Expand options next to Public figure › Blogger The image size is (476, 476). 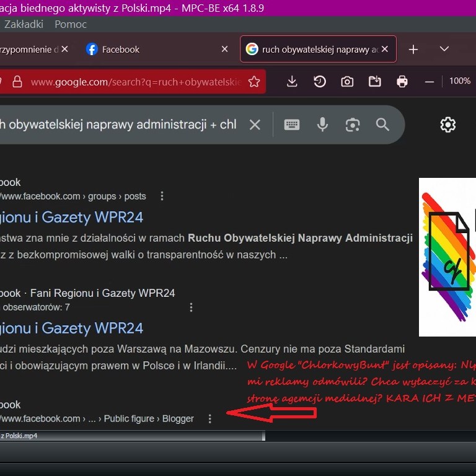209,418
